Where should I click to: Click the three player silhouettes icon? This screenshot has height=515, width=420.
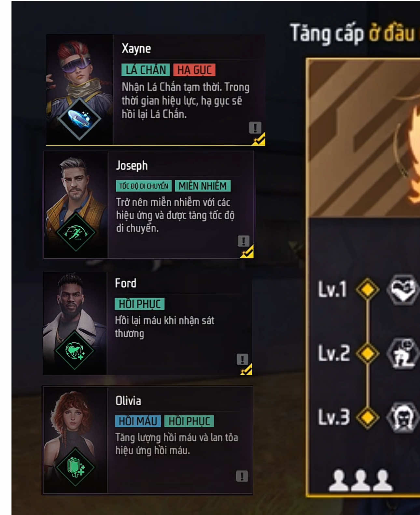360,480
